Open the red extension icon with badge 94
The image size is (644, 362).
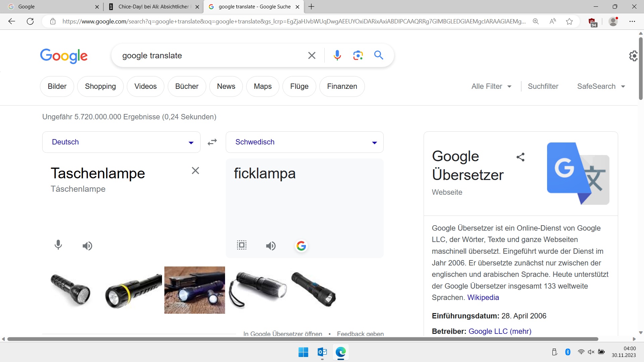tap(593, 22)
